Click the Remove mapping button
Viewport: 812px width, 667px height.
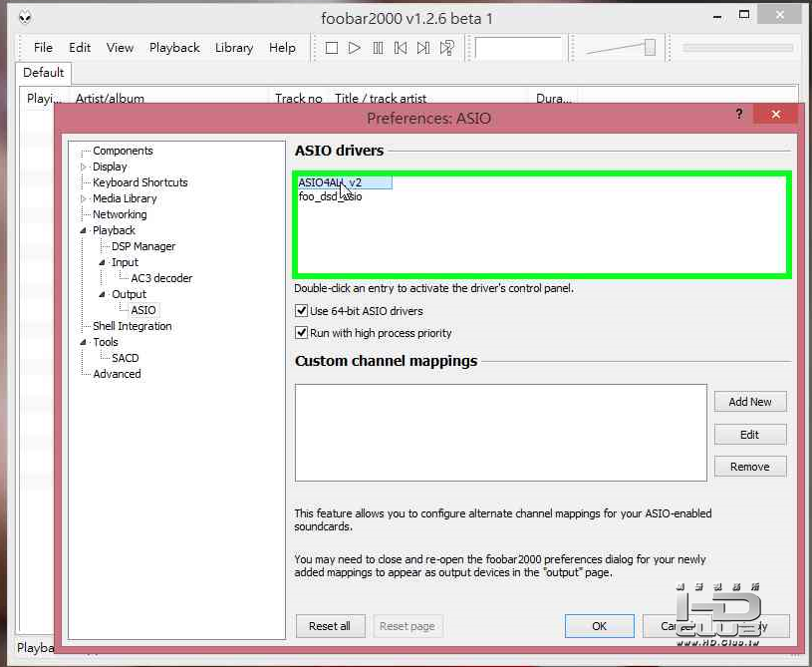(750, 467)
